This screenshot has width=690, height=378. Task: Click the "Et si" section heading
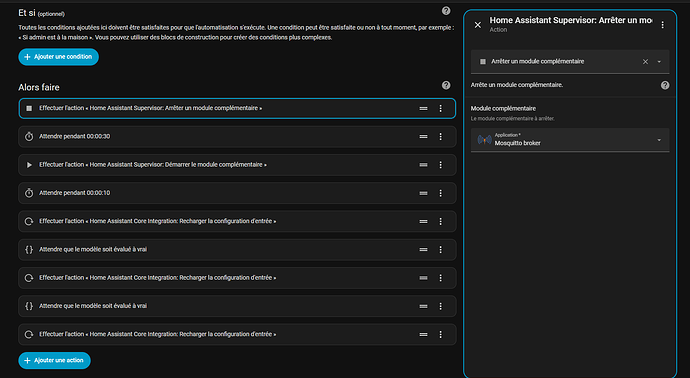click(x=26, y=13)
